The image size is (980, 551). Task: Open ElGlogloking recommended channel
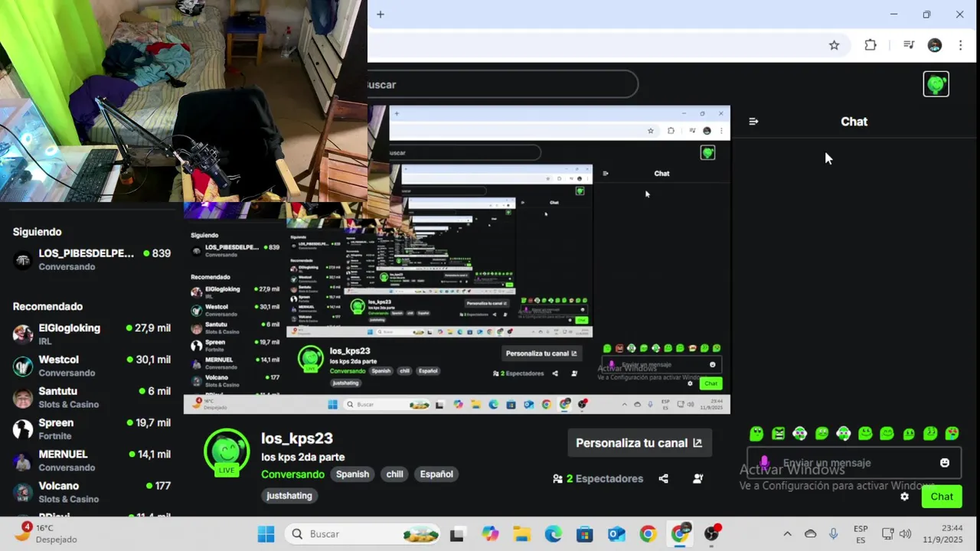92,334
